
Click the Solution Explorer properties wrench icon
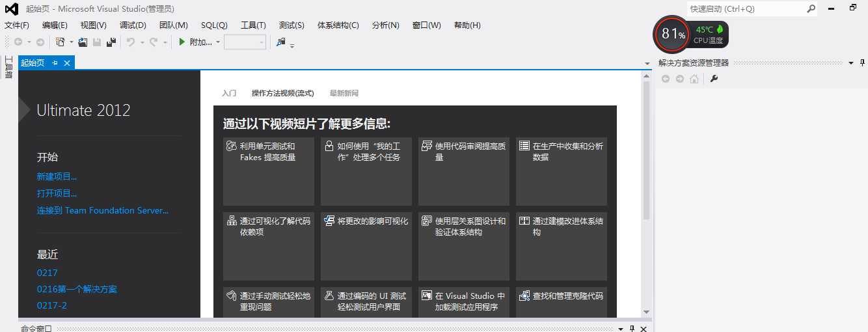[714, 79]
